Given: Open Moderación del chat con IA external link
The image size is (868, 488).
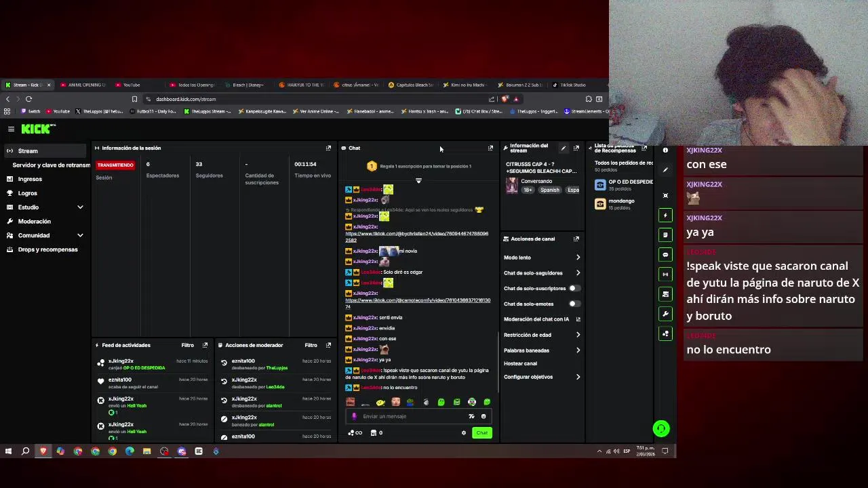Looking at the screenshot, I should [578, 319].
